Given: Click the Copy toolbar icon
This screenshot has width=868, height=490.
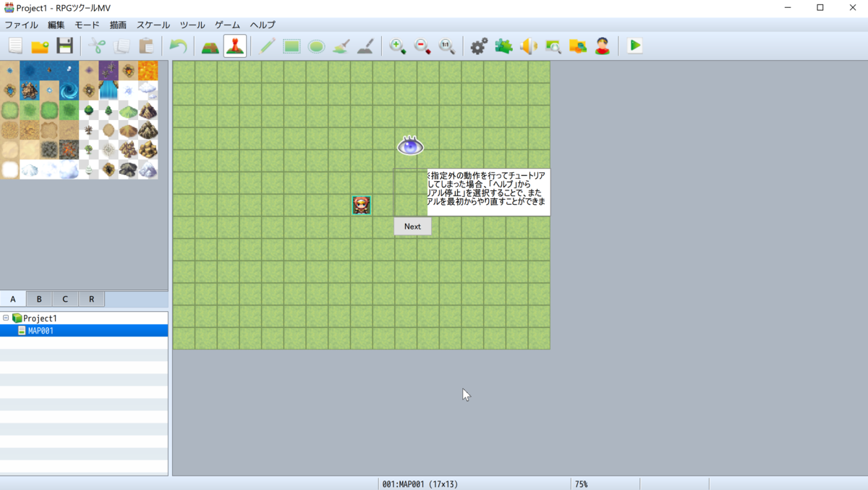Looking at the screenshot, I should (122, 46).
